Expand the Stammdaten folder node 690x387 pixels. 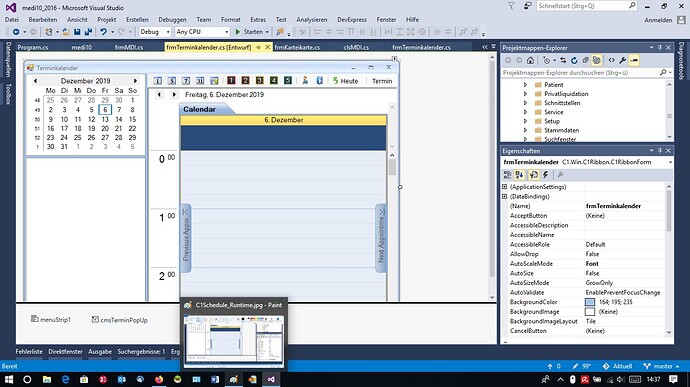click(525, 130)
